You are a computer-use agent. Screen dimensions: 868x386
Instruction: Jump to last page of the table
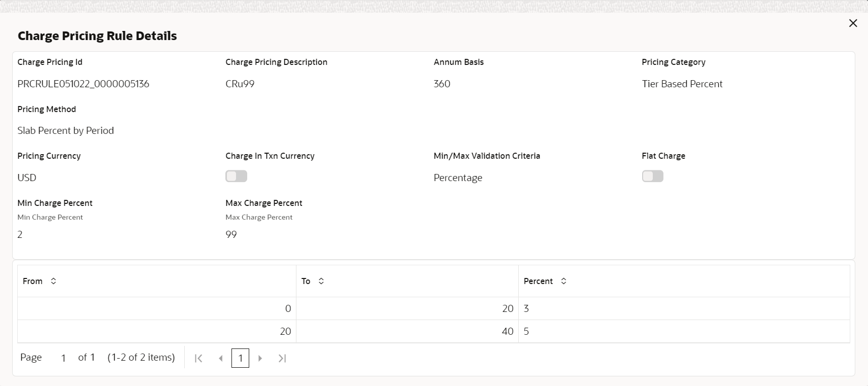(x=282, y=358)
